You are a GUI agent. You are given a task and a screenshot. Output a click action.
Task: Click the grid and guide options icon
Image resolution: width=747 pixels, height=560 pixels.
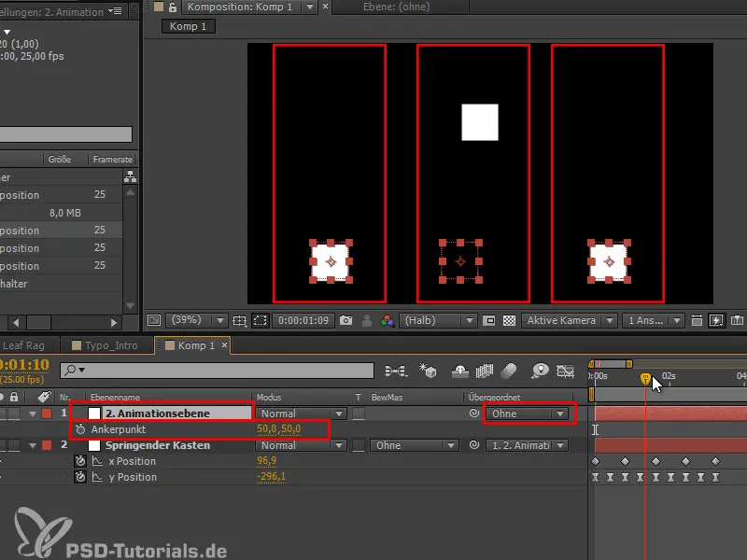pyautogui.click(x=240, y=320)
